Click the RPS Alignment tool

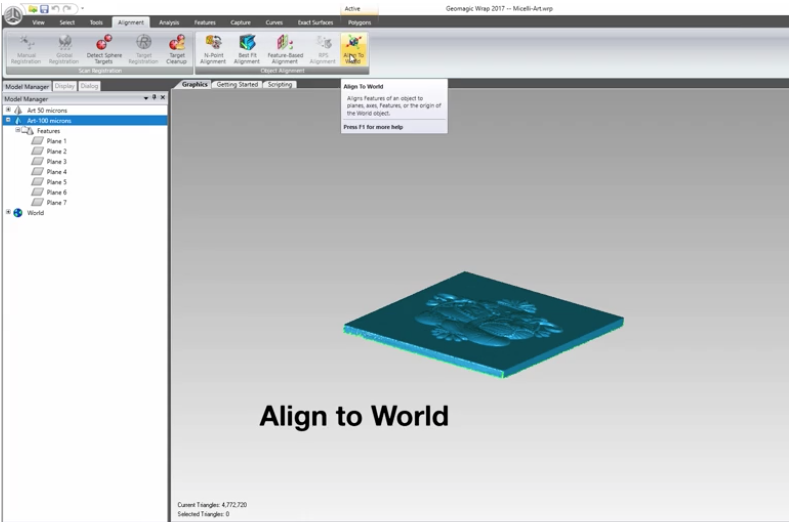coord(323,49)
